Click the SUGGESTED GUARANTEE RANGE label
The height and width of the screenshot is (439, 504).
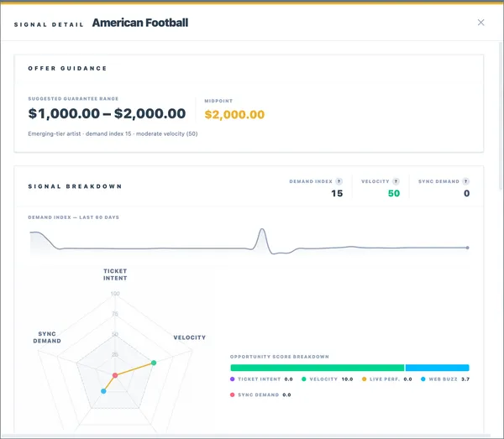pos(73,98)
